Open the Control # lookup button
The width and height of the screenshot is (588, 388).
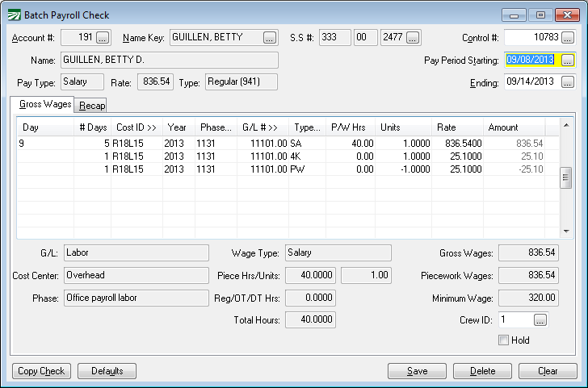coord(568,38)
